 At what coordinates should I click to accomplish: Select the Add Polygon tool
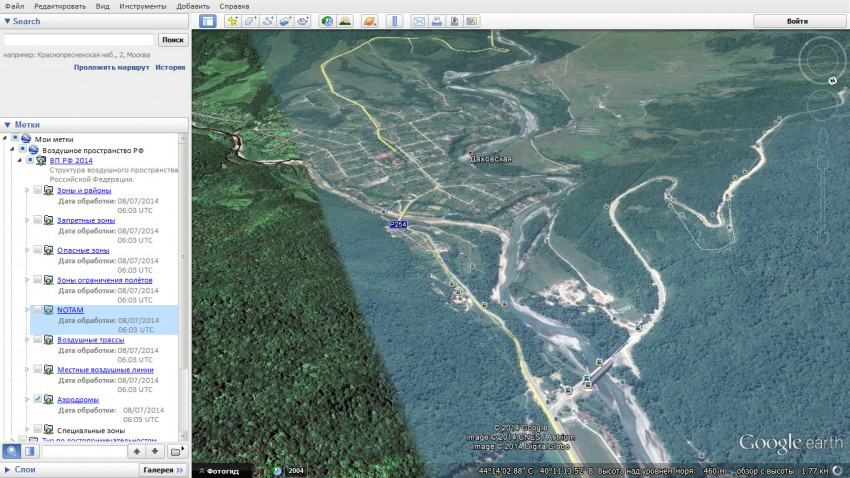250,21
